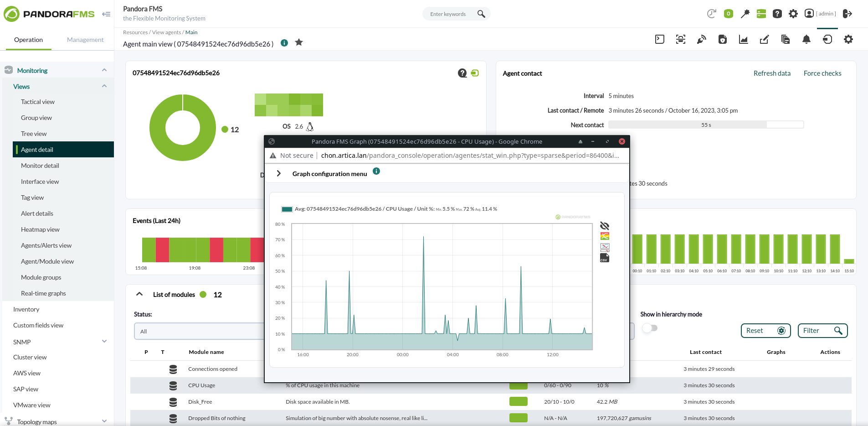Switch to the Management tab
The height and width of the screenshot is (426, 868).
(x=85, y=40)
